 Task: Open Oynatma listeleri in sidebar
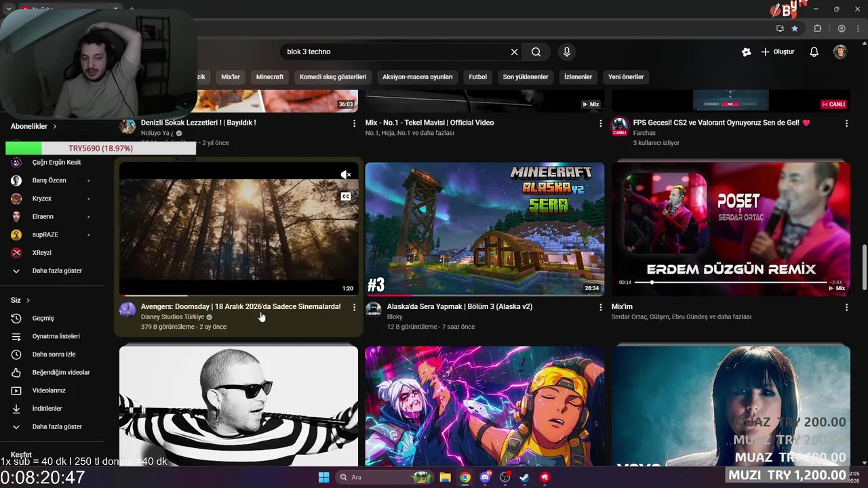tap(52, 336)
